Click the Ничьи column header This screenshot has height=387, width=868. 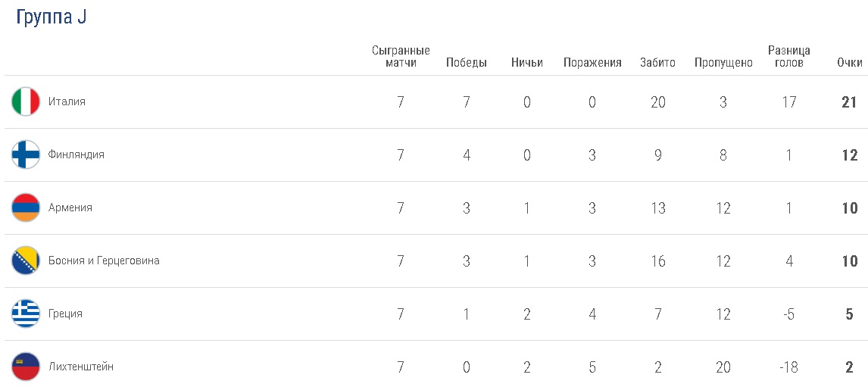pyautogui.click(x=527, y=63)
